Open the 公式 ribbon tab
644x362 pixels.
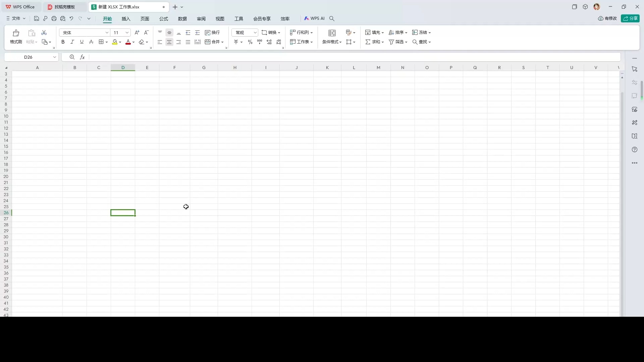point(164,19)
